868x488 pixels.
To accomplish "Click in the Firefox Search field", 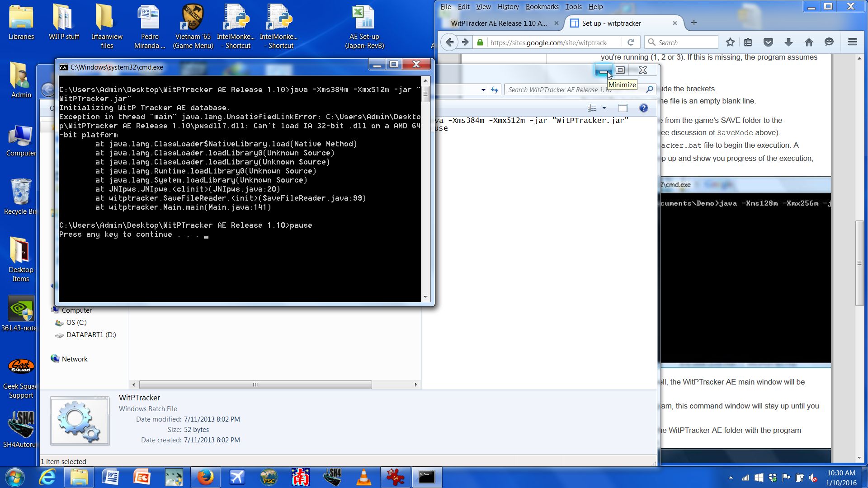I will tap(685, 42).
